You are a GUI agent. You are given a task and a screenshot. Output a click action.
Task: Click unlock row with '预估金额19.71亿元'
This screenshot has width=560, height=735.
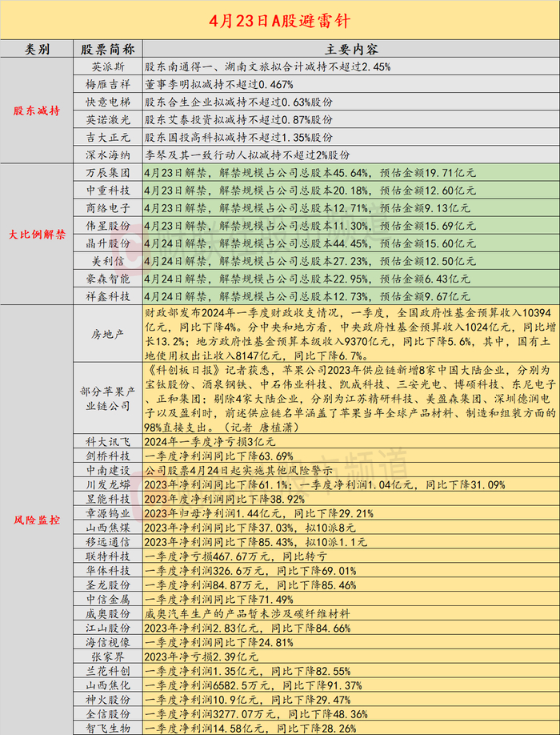tap(351, 173)
